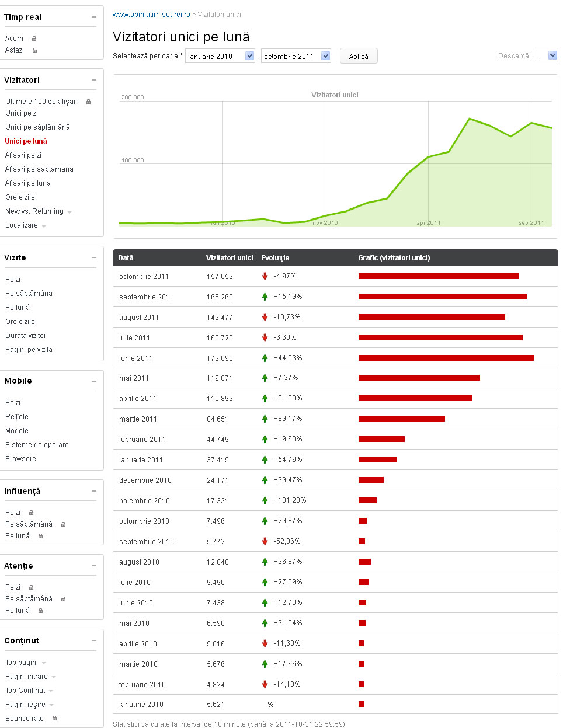
Task: Open Durata vizitei report
Action: [x=25, y=336]
